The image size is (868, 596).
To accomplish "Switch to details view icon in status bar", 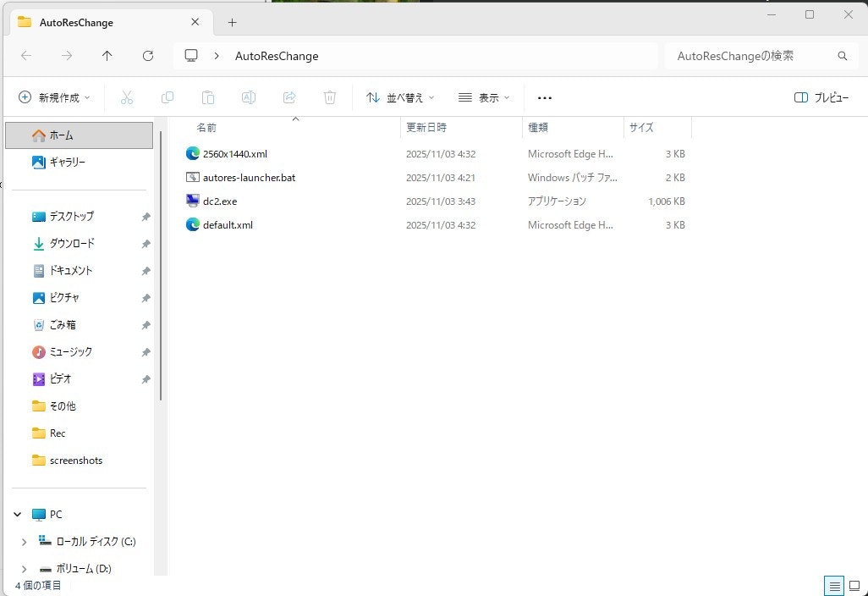I will click(834, 586).
